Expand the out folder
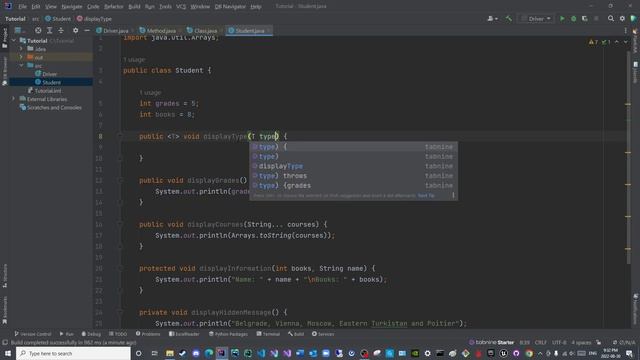 (x=21, y=57)
